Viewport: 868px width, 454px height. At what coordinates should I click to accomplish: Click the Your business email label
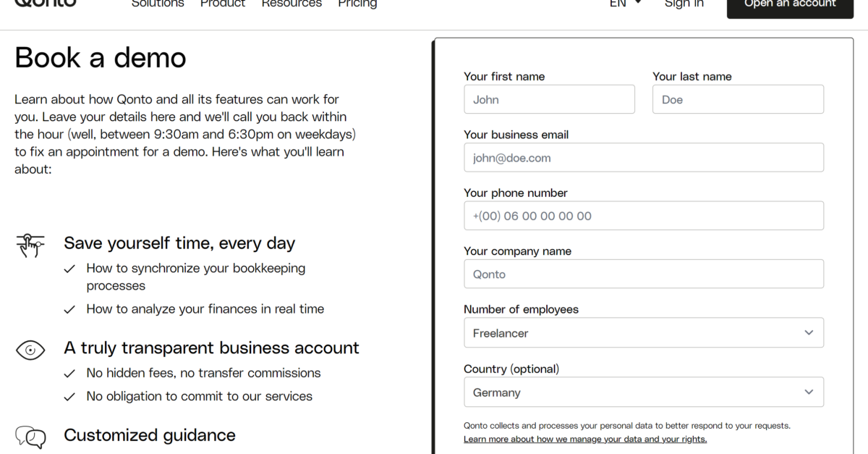pos(516,135)
